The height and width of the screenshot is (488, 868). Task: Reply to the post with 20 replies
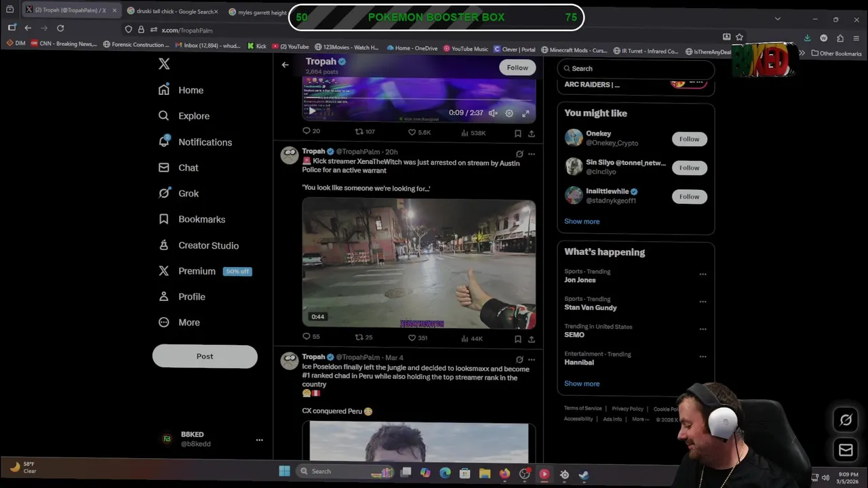(x=311, y=131)
